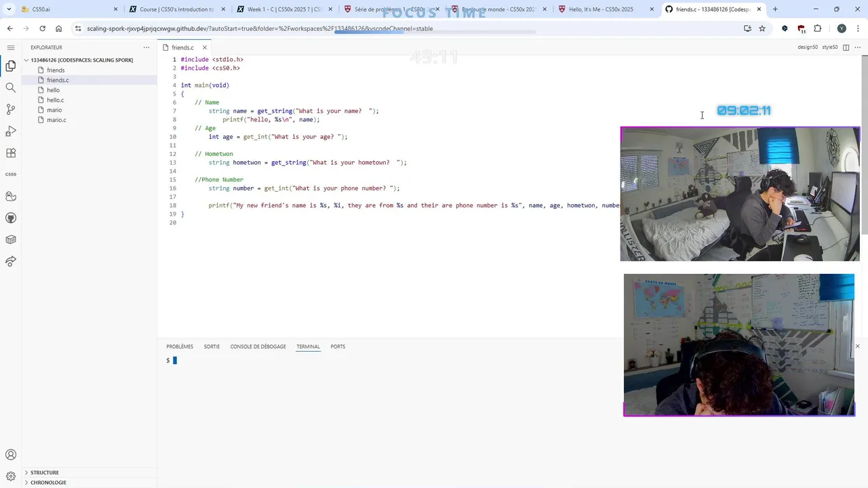Close the bottom panel
Screen dimensions: 868x488
coord(857,346)
